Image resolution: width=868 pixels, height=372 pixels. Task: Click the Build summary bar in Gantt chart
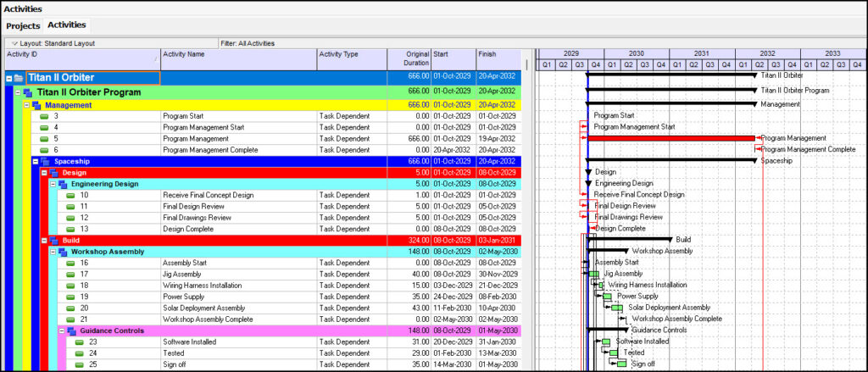pyautogui.click(x=629, y=239)
